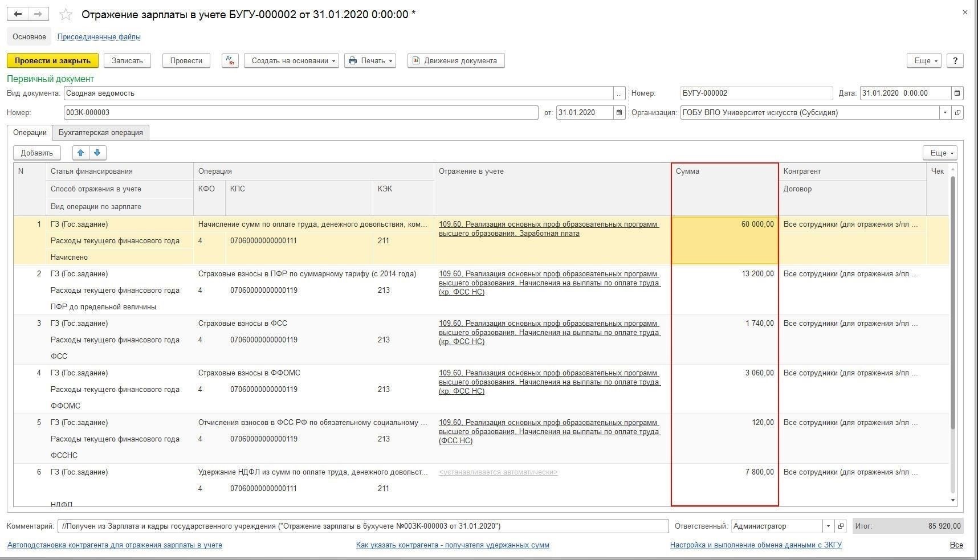978x560 pixels.
Task: Click the help question mark button
Action: point(955,61)
